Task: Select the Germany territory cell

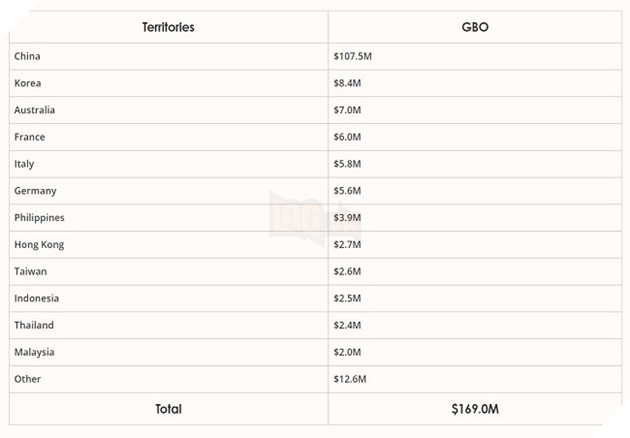Action: click(x=35, y=191)
